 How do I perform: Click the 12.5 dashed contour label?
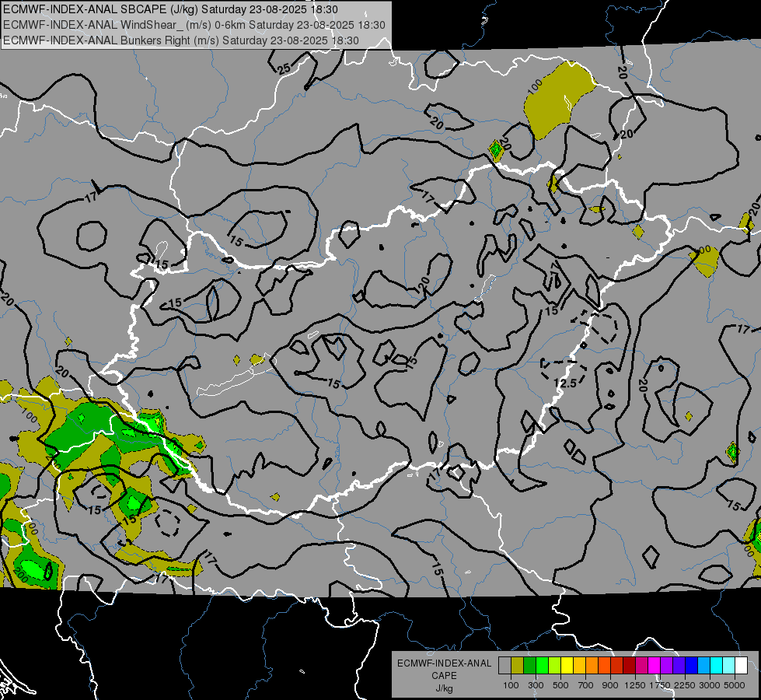(x=565, y=383)
